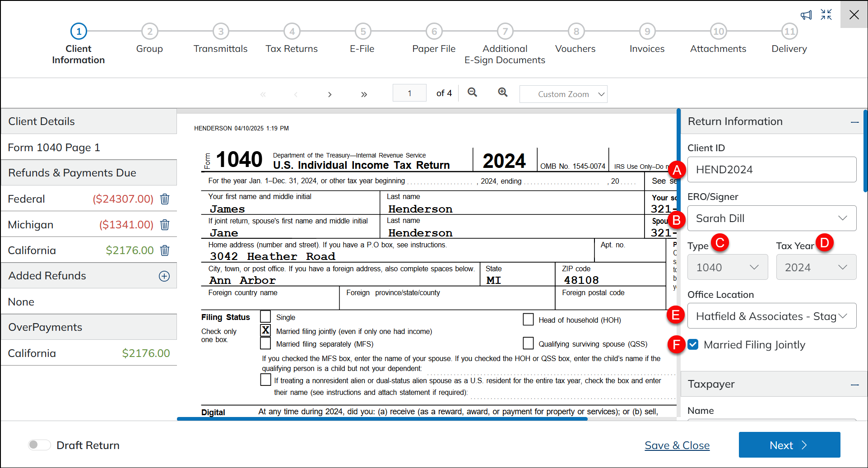Click trash icon next to California refund
The width and height of the screenshot is (868, 468).
165,250
